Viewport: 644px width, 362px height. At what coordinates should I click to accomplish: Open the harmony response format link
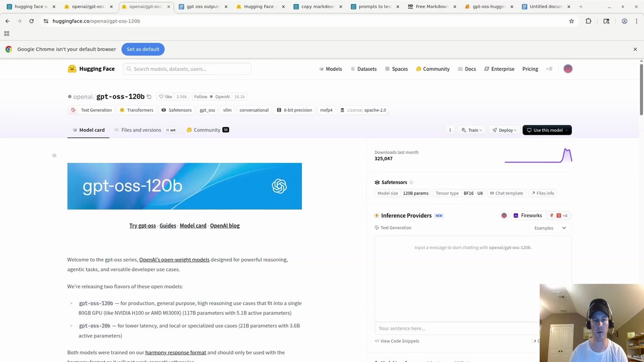[176, 353]
